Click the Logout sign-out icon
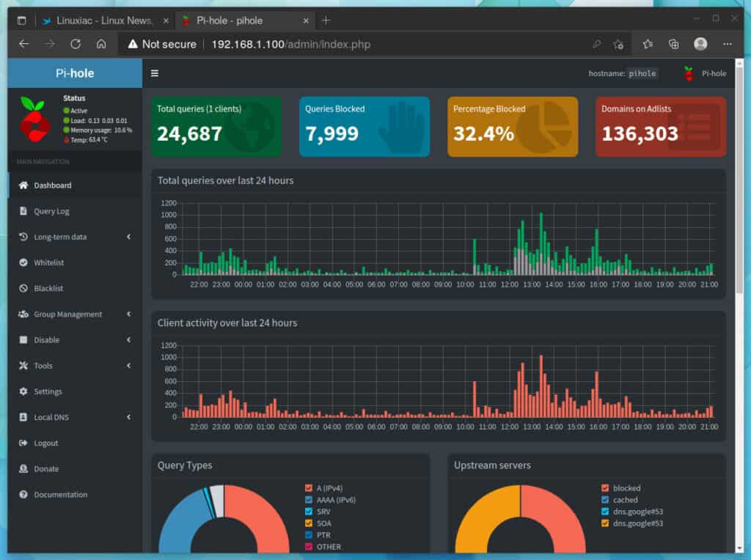 (23, 443)
